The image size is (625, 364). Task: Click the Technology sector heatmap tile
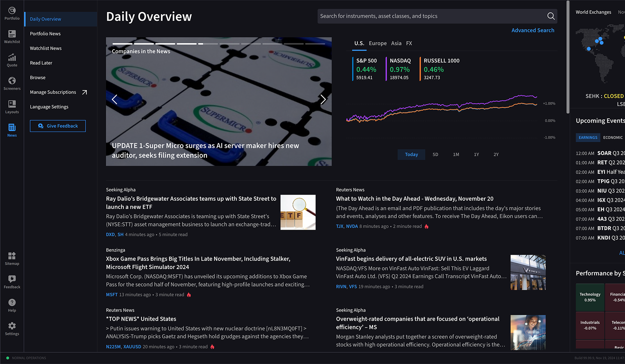coord(590,297)
